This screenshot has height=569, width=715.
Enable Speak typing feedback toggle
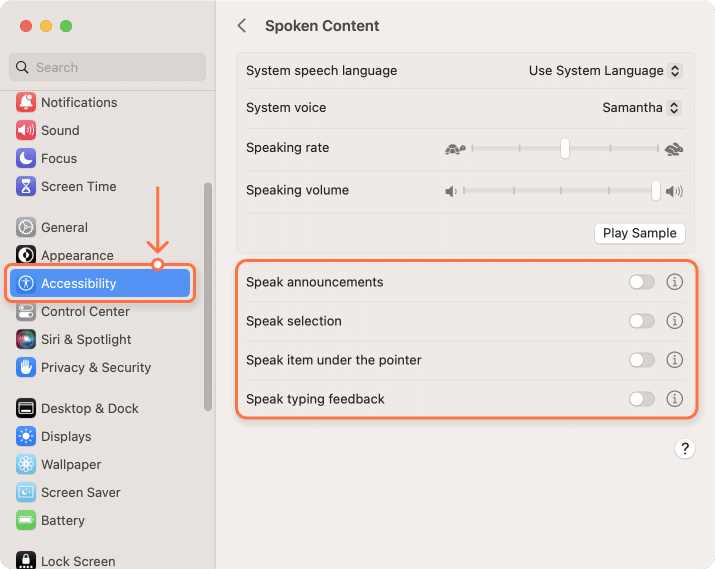(642, 399)
